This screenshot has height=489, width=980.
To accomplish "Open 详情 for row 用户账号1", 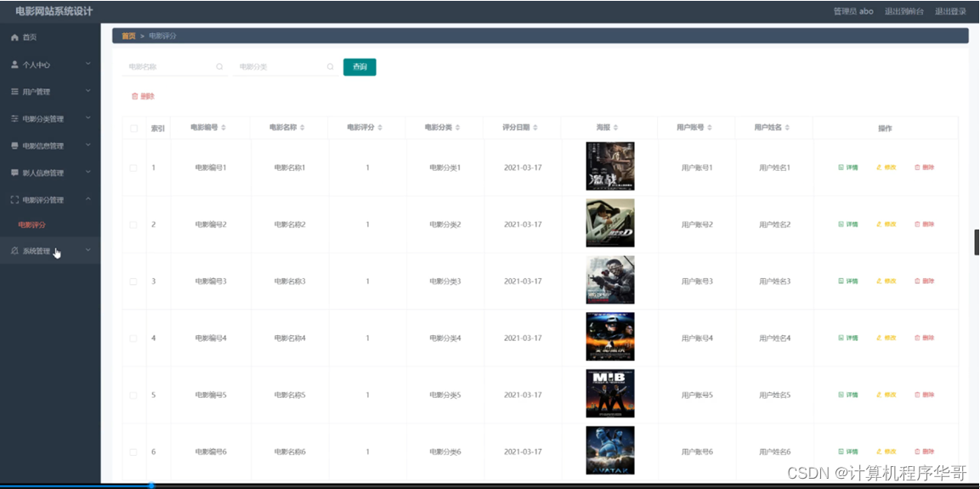I will click(848, 168).
